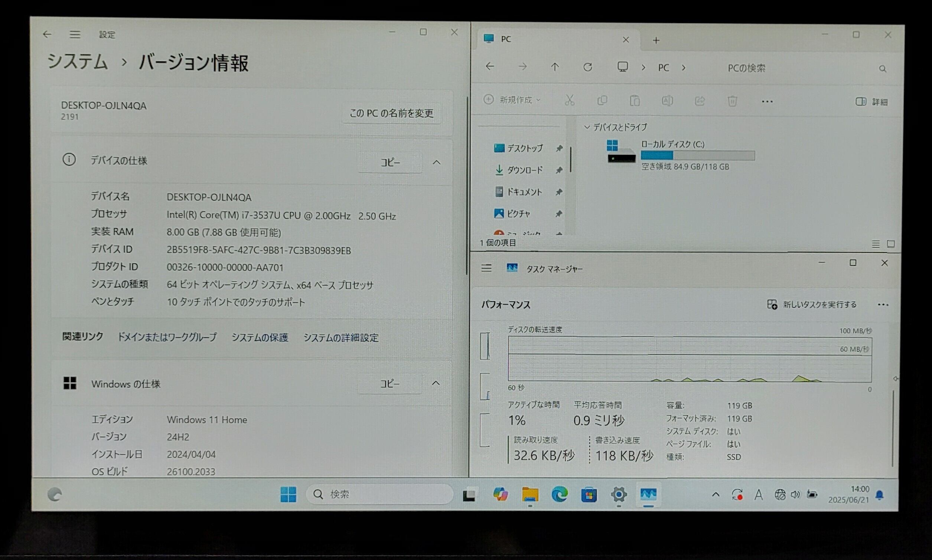
Task: Click the Share icon in Explorer toolbar
Action: pos(700,101)
